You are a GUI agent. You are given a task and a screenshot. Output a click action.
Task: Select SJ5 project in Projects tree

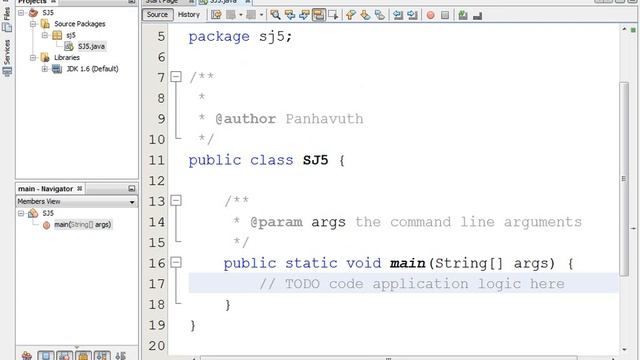(48, 13)
